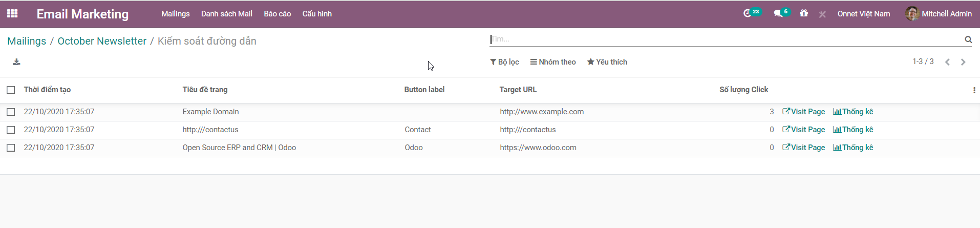Open the activities clock icon
The image size is (980, 228).
748,14
